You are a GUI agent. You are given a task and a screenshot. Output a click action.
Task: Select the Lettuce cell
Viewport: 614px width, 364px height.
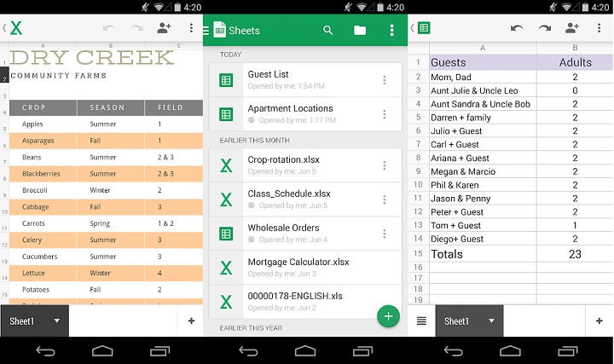point(43,273)
